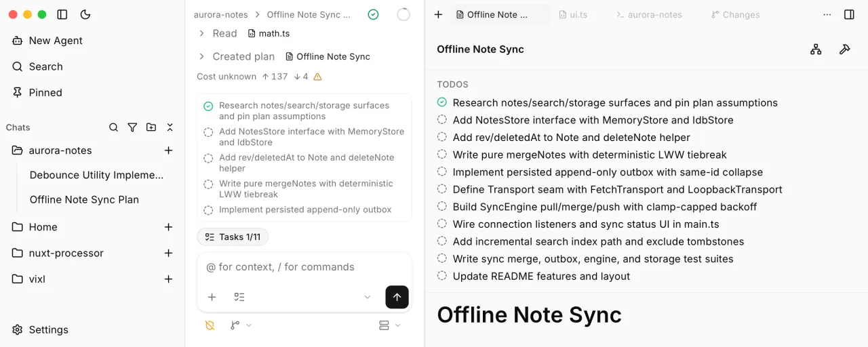Click the green check status icon in chat header
This screenshot has height=347, width=868.
tap(373, 14)
